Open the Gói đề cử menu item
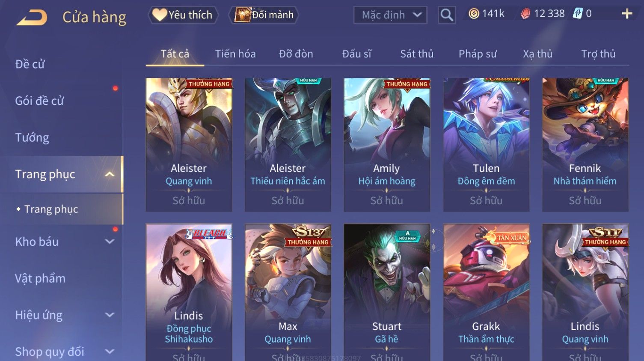The width and height of the screenshot is (644, 361). 39,101
